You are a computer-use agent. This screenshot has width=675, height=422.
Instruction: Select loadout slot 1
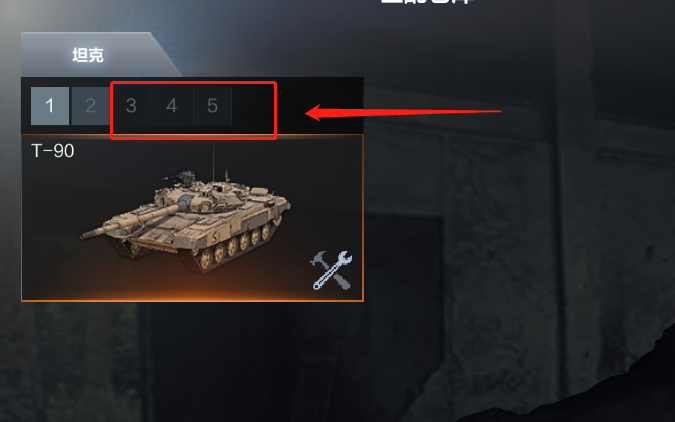50,106
